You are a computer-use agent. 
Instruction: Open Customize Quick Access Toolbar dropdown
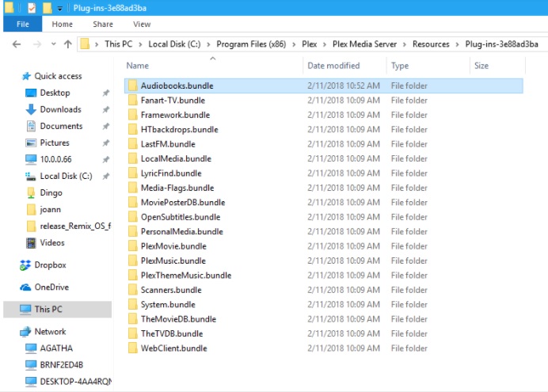coord(59,9)
